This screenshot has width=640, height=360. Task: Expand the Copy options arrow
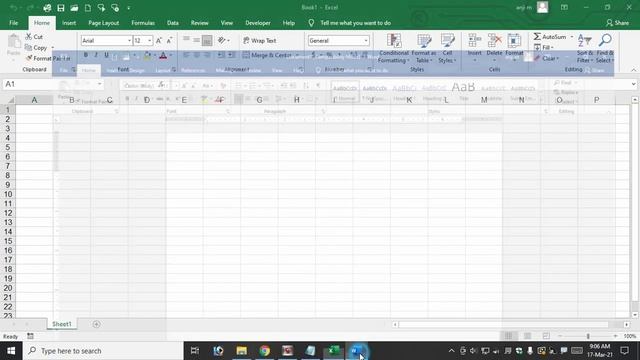point(53,48)
